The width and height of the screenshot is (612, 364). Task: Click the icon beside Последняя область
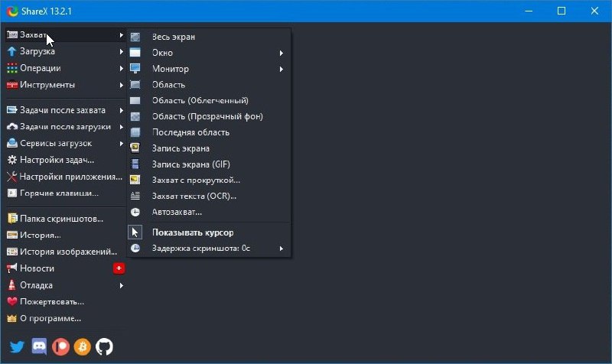click(135, 132)
